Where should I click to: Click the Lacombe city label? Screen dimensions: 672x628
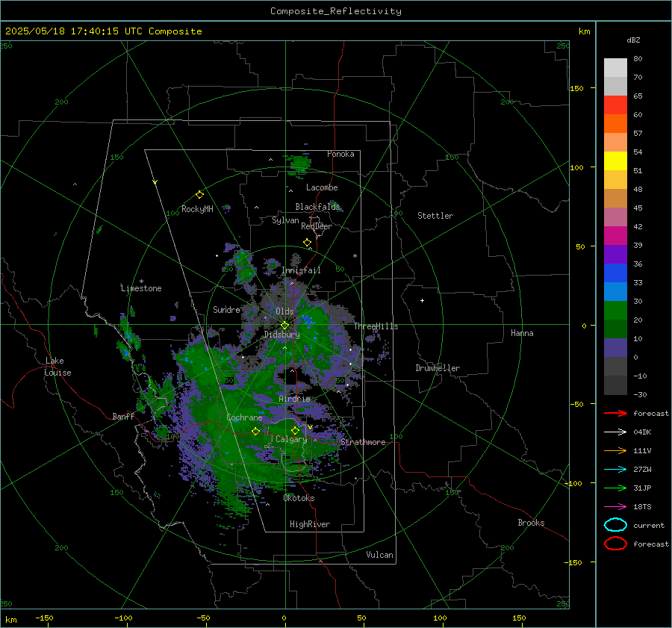coord(322,187)
